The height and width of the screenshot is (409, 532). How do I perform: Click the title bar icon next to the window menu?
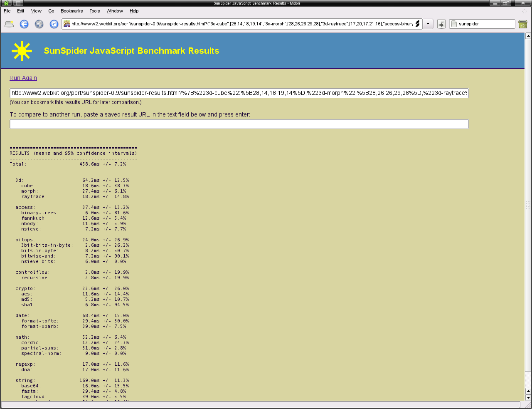coord(19,3)
